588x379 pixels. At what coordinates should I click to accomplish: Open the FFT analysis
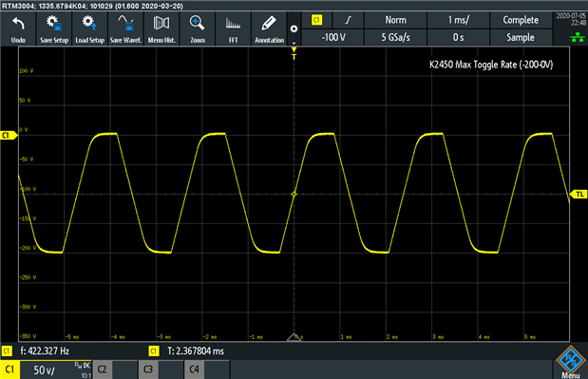click(x=234, y=28)
